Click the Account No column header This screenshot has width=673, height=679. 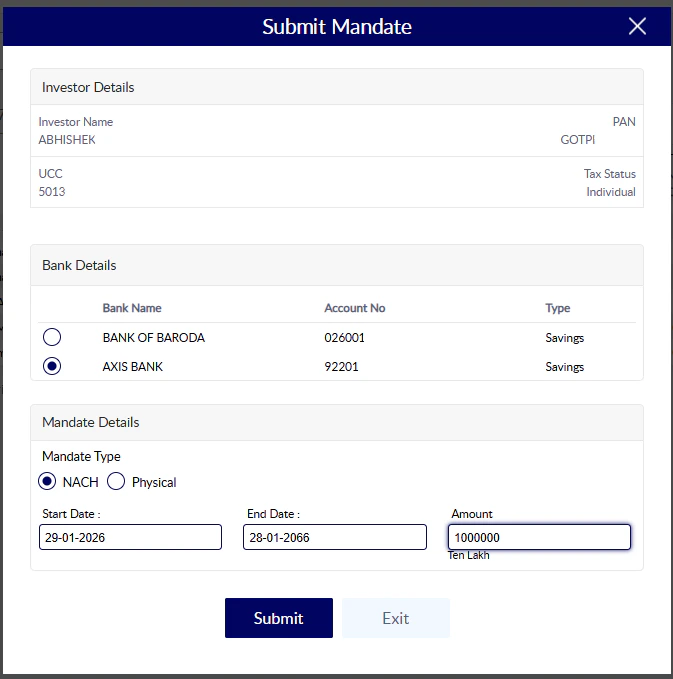pos(355,308)
